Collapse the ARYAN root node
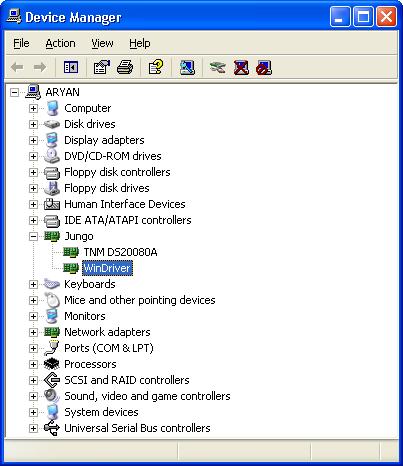 point(14,92)
